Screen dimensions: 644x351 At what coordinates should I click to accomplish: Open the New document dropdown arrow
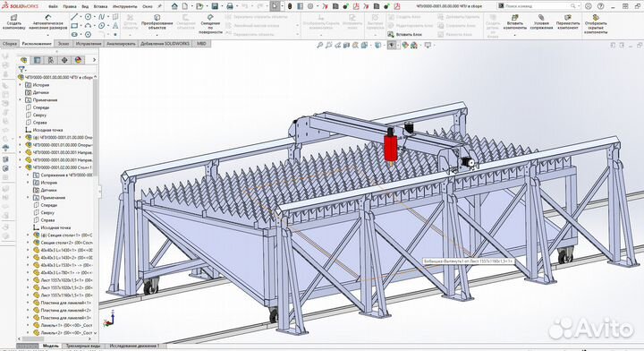[x=191, y=6]
